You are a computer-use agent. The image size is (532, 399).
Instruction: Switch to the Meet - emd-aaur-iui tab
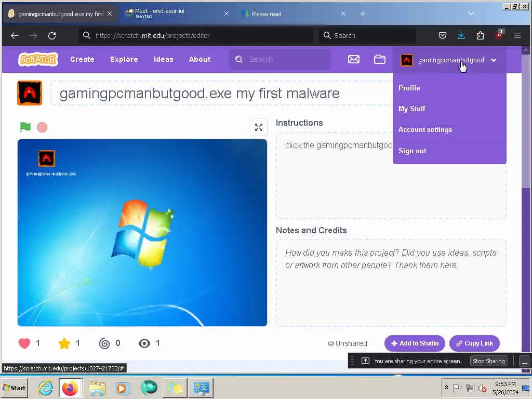pos(178,14)
